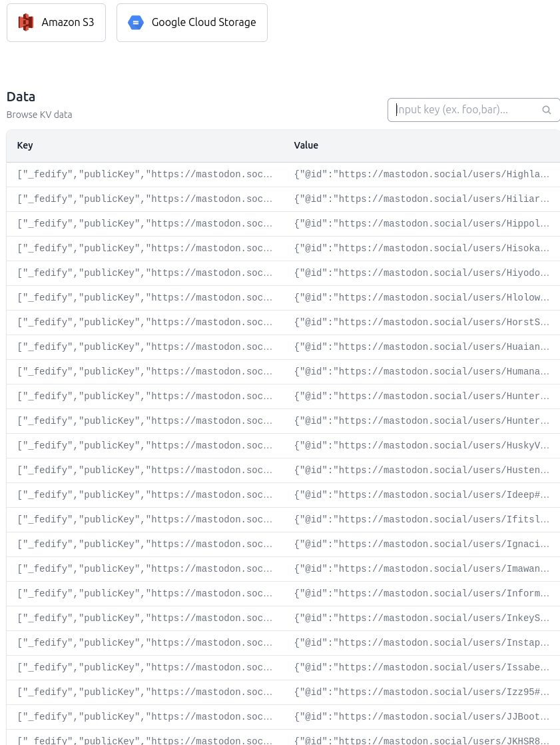Click the users/Ignaci value cell
Viewport: 560px width, 745px height.
pos(421,544)
